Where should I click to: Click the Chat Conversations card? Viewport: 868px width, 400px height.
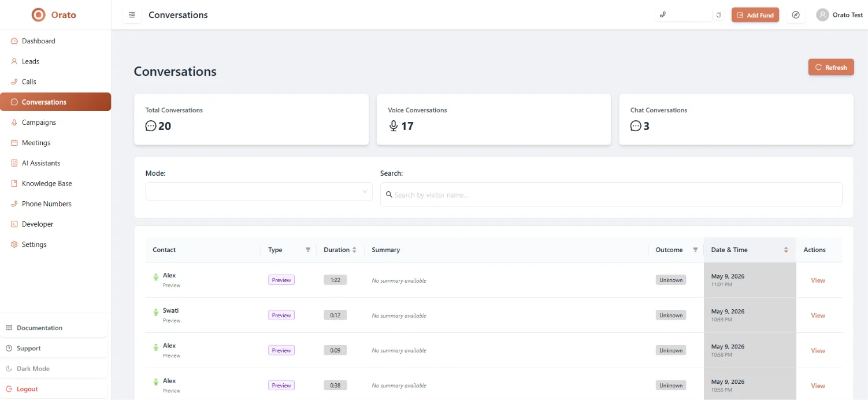[736, 120]
